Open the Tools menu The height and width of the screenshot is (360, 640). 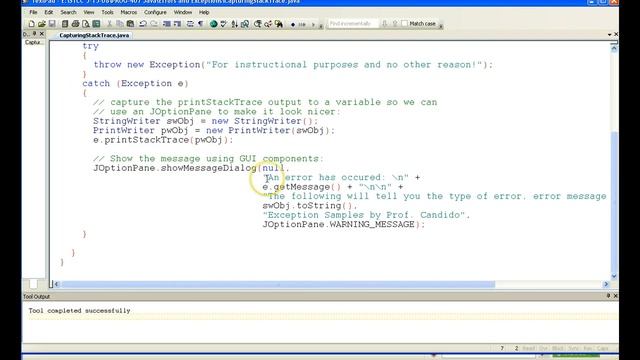[x=107, y=12]
